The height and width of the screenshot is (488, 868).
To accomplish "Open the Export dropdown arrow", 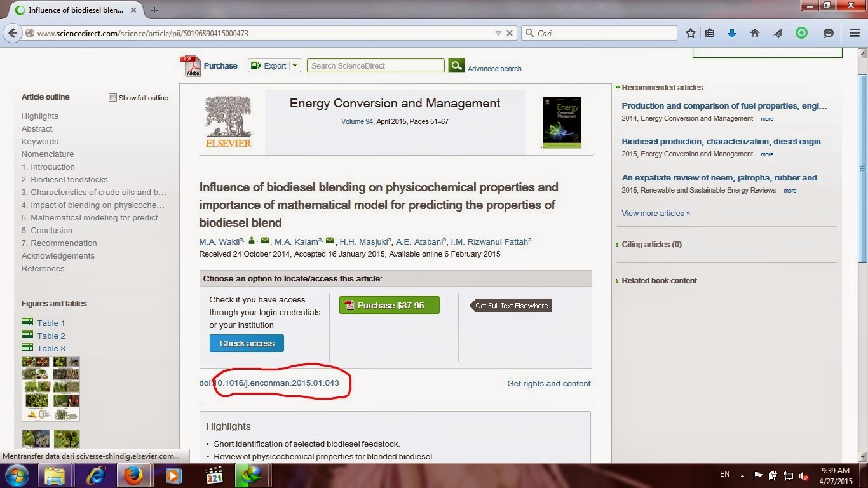I will click(x=295, y=65).
